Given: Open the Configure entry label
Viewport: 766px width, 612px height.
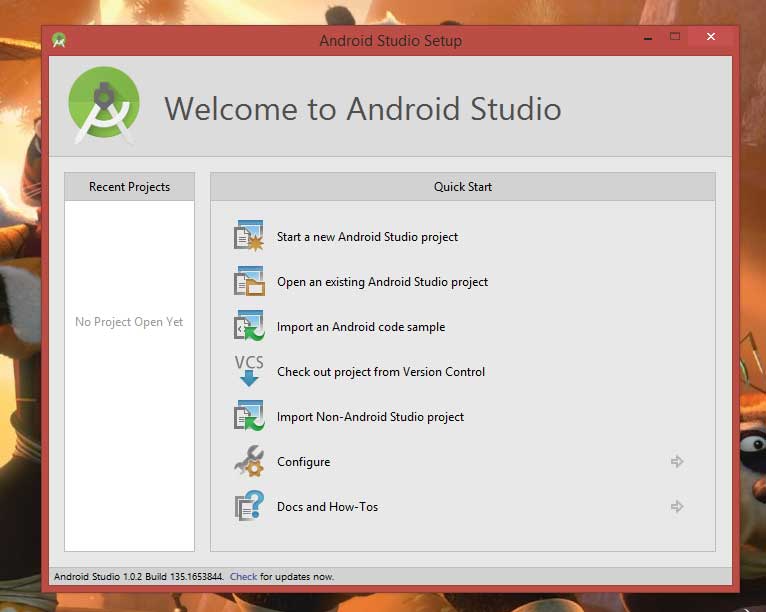Looking at the screenshot, I should (x=303, y=462).
